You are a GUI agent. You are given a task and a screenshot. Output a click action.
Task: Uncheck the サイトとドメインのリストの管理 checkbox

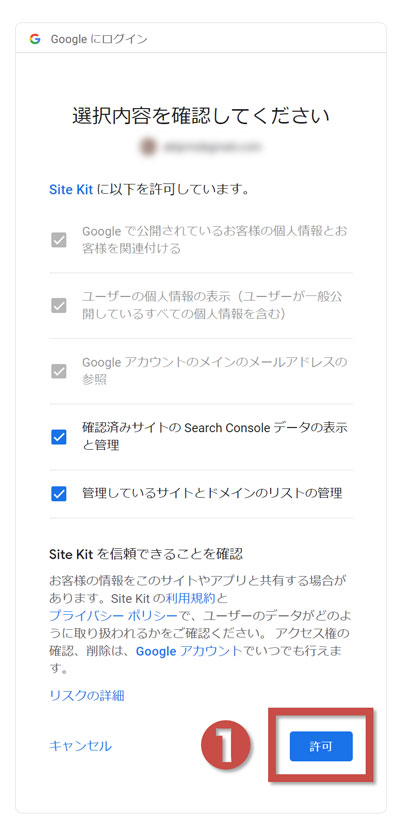(x=59, y=494)
